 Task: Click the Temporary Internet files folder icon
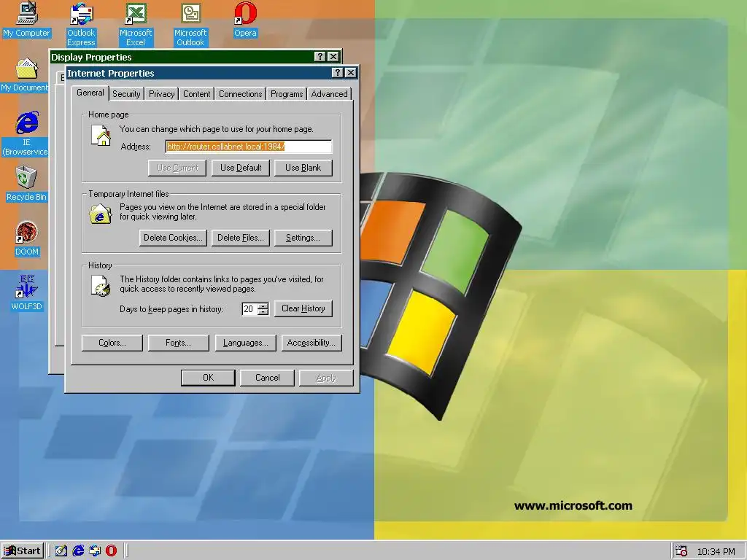coord(100,214)
